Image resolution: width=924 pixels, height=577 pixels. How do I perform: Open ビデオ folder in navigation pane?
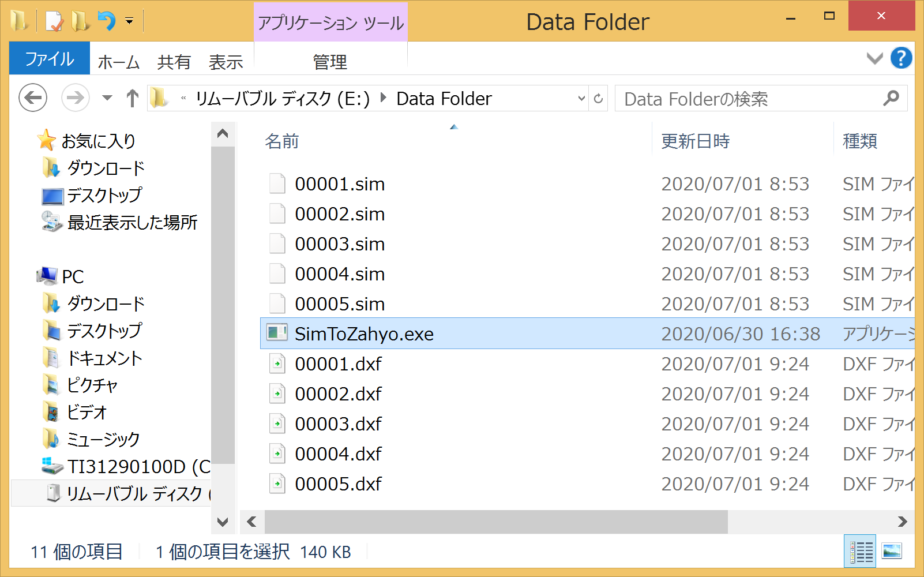point(87,412)
